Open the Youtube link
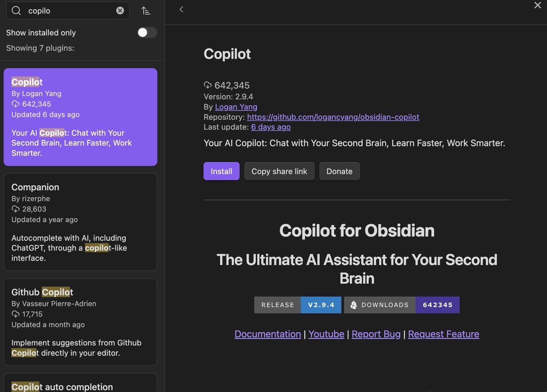Screen dimensions: 547x392 (326, 334)
